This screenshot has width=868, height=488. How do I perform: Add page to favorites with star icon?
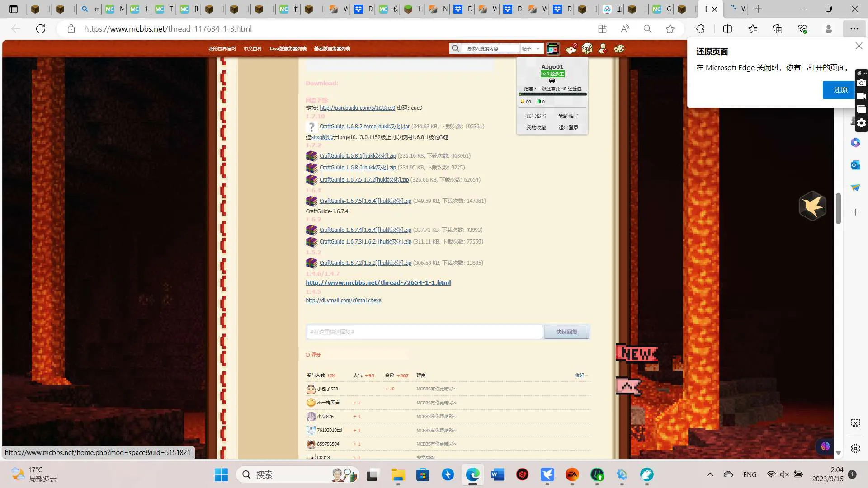pyautogui.click(x=670, y=29)
